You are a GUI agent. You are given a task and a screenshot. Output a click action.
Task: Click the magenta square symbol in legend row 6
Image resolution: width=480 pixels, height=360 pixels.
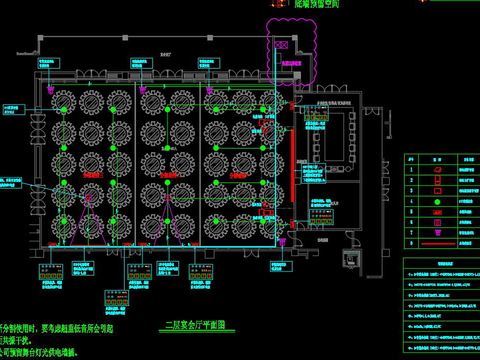pos(437,222)
